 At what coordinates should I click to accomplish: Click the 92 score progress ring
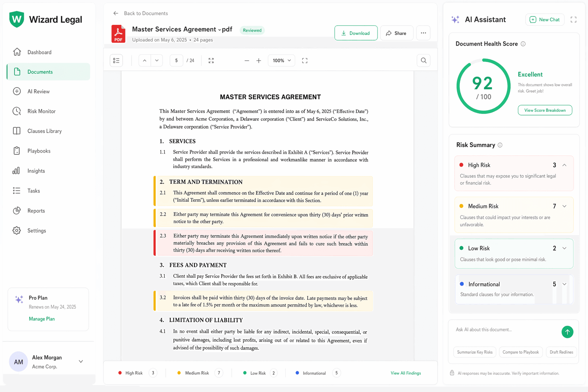[483, 86]
